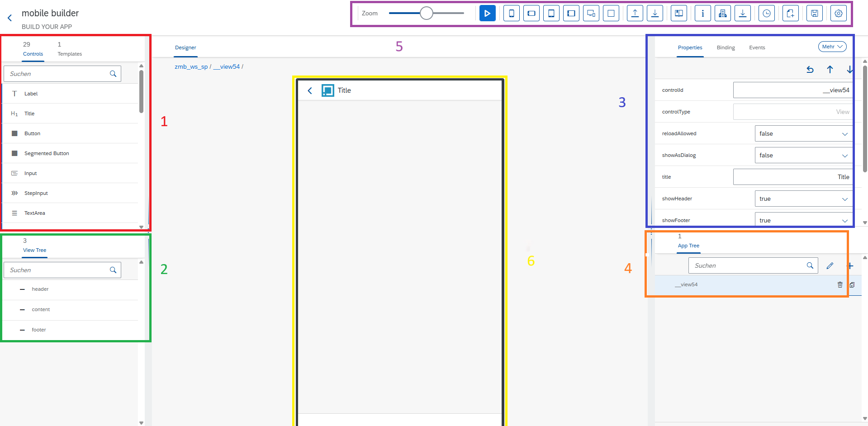
Task: Switch to the Binding tab
Action: (x=726, y=48)
